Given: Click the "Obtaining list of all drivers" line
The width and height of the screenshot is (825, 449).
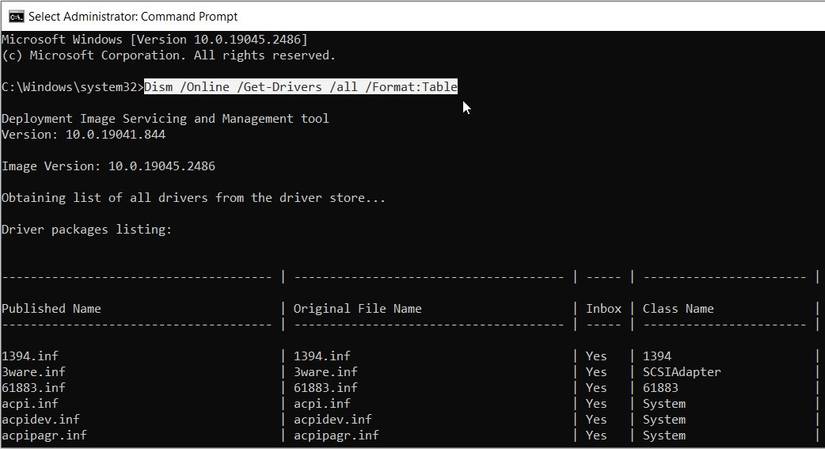Looking at the screenshot, I should 193,198.
